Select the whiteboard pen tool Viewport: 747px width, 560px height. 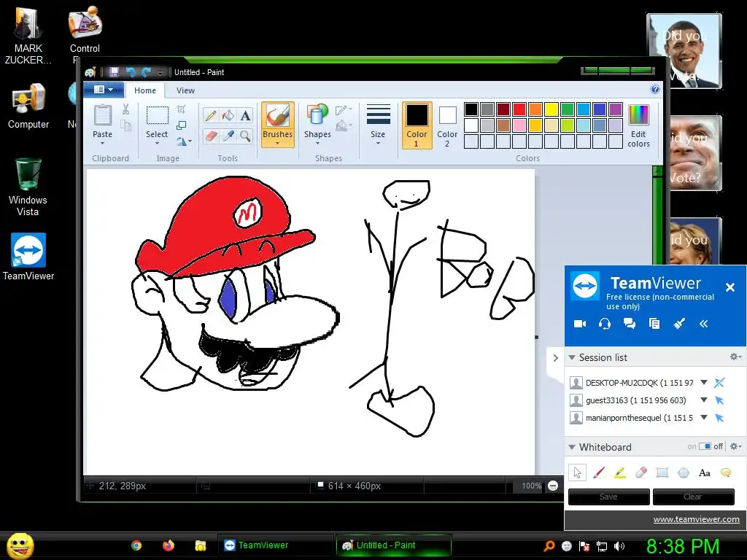[599, 472]
